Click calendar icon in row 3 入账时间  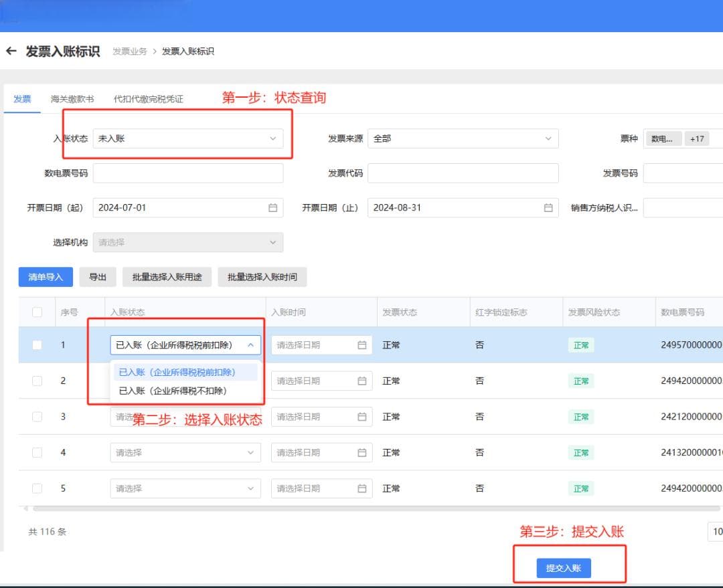coord(362,417)
